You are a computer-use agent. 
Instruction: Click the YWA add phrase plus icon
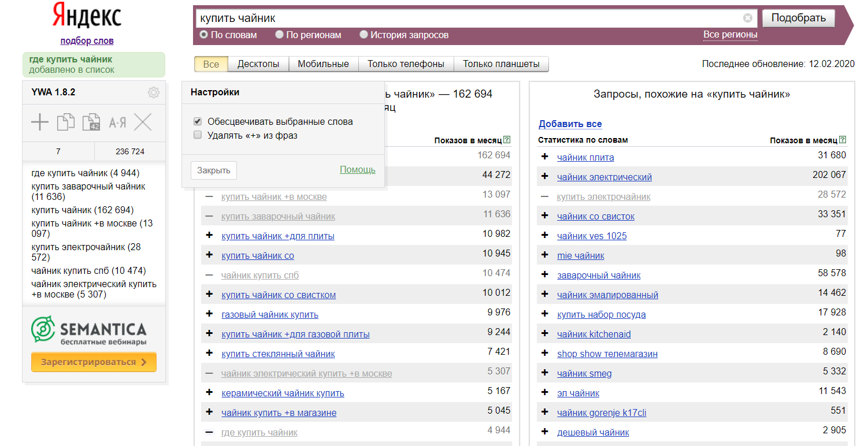pyautogui.click(x=40, y=122)
